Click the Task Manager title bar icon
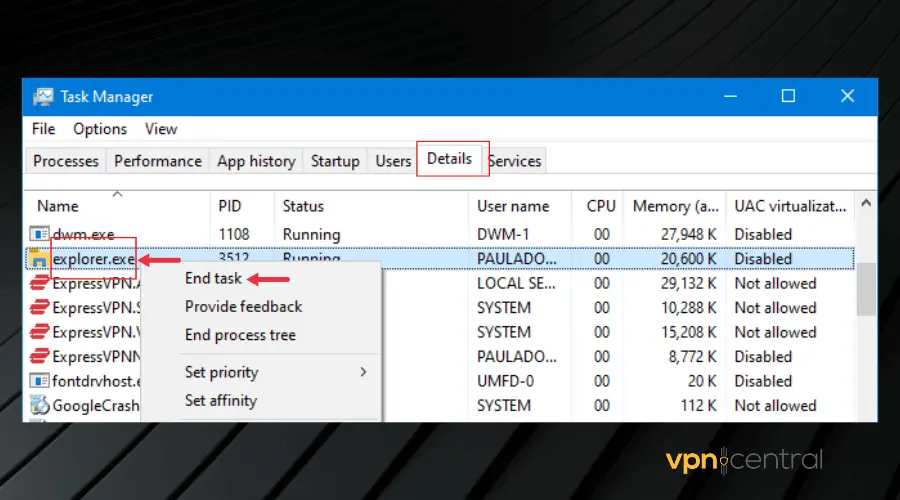This screenshot has height=500, width=900. [43, 96]
